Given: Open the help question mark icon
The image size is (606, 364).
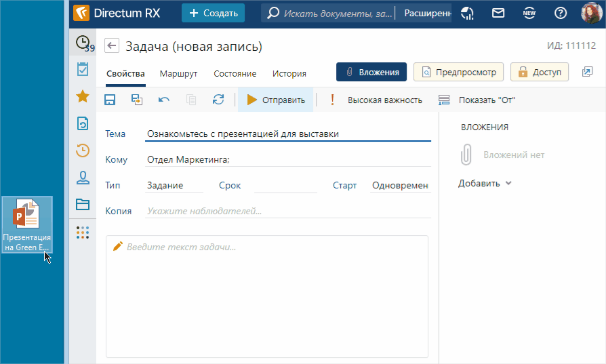Looking at the screenshot, I should click(561, 13).
